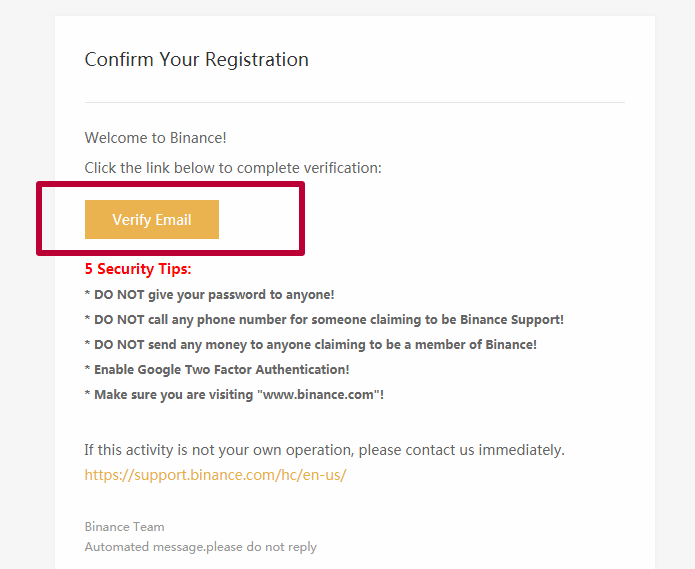Click the Binance Support phrase in second tip
Image resolution: width=695 pixels, height=569 pixels.
511,320
